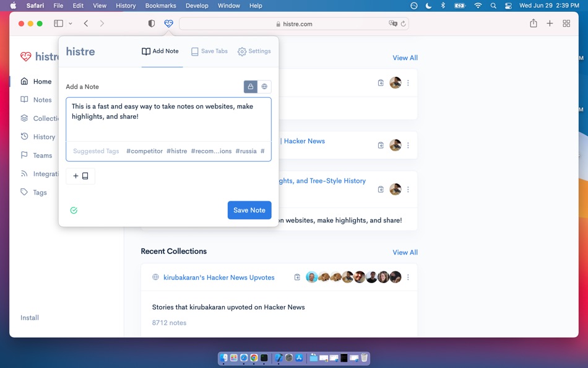The width and height of the screenshot is (588, 368).
Task: Open Integrations in the histre sidebar
Action: pyautogui.click(x=40, y=173)
